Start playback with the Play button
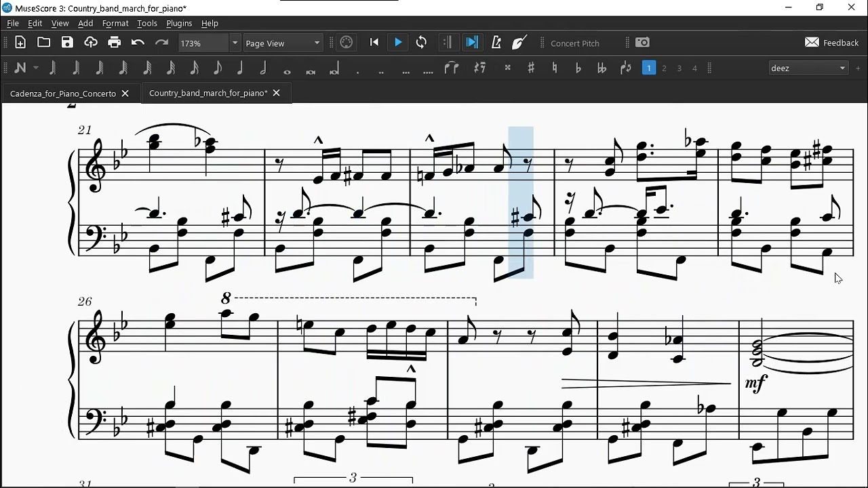 click(x=398, y=43)
